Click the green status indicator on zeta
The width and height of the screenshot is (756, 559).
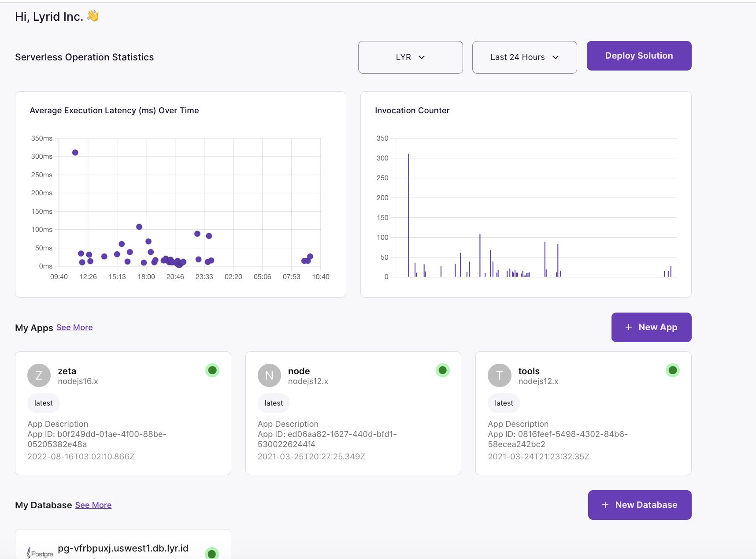pyautogui.click(x=212, y=370)
